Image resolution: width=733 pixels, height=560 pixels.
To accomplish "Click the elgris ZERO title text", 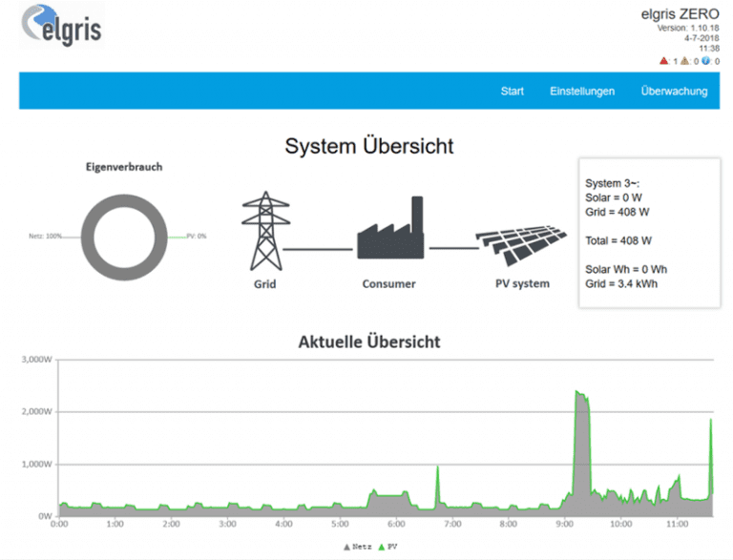I will point(680,14).
